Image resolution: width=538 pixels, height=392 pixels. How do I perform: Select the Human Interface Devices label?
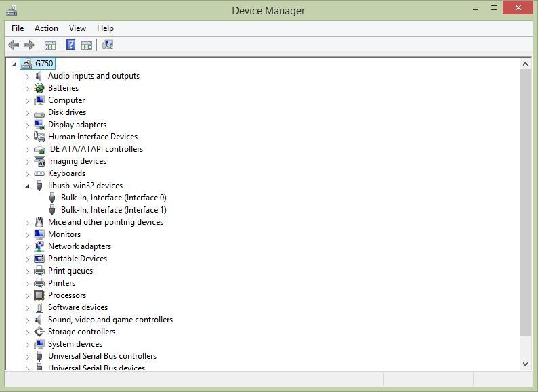click(x=93, y=137)
